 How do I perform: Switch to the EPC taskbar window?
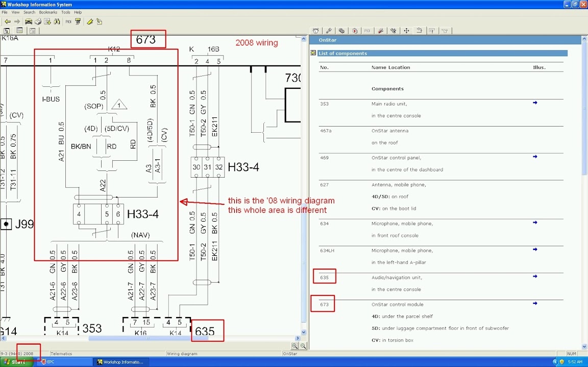coord(64,362)
